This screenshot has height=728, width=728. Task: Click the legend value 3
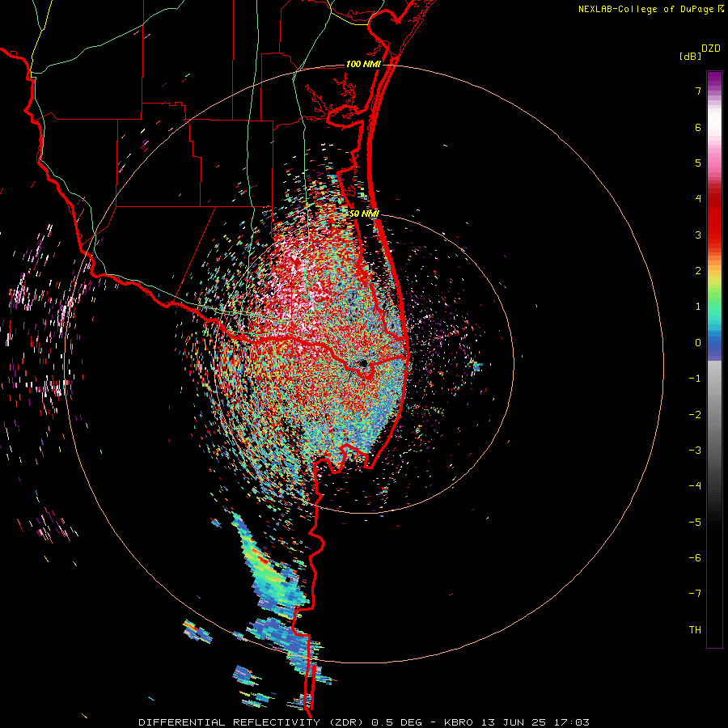[698, 235]
